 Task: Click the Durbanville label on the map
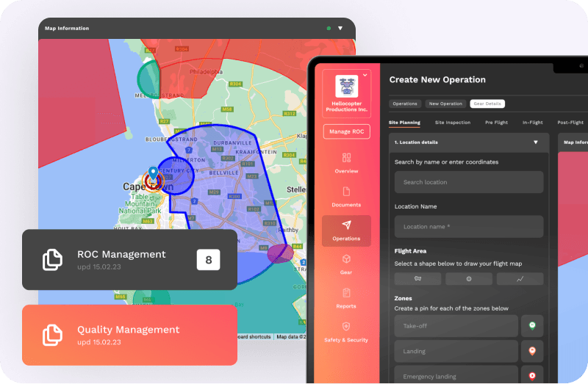(x=232, y=142)
